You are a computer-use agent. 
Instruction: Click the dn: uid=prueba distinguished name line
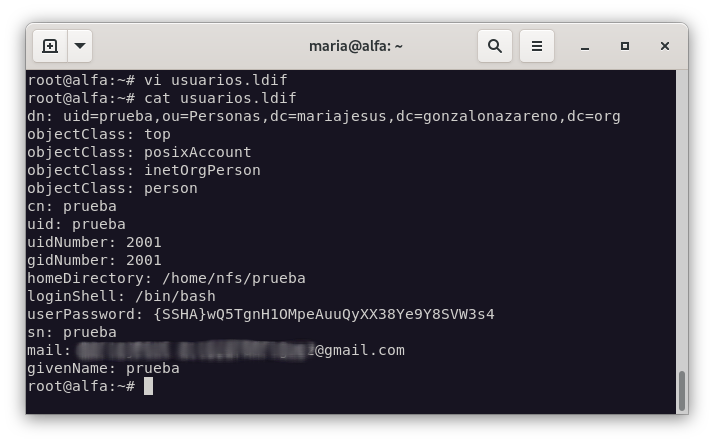click(x=323, y=116)
